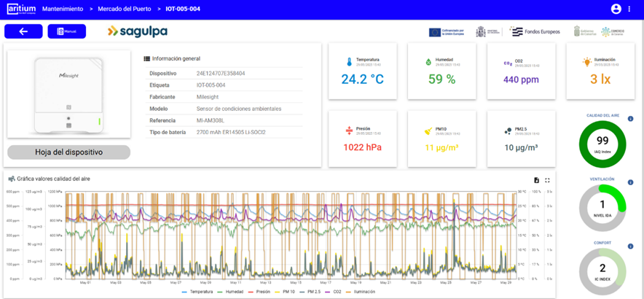Click info icon beside Calidad del Aire
The height and width of the screenshot is (299, 644).
pos(630,119)
